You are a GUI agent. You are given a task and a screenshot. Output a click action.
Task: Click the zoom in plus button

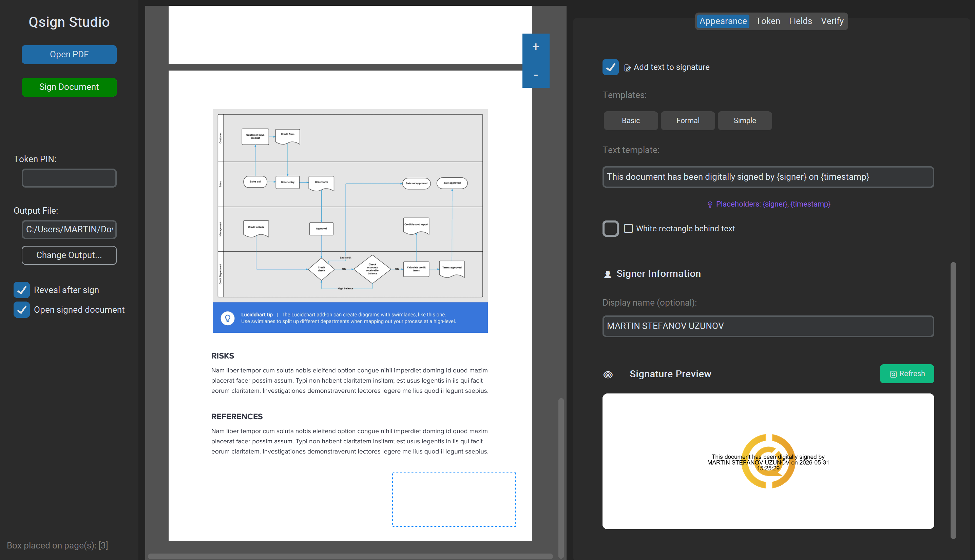(536, 47)
